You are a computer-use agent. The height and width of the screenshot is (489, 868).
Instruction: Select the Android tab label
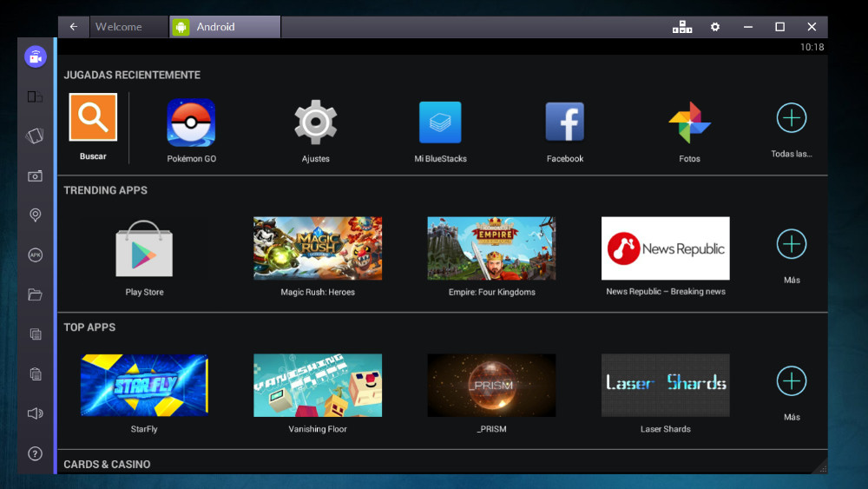[x=216, y=27]
